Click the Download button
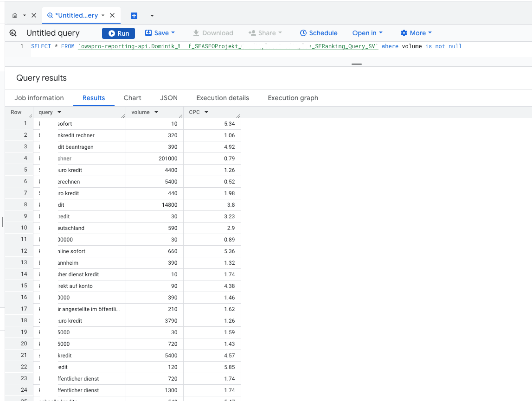 pos(213,33)
